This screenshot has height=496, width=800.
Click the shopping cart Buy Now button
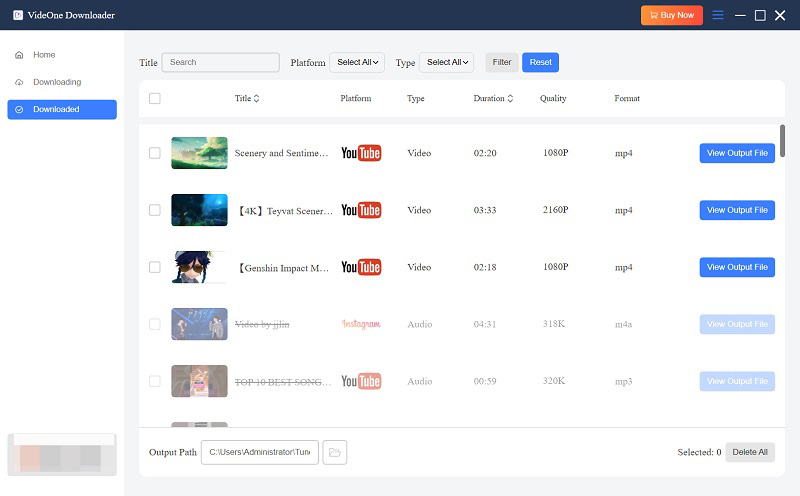[x=671, y=15]
